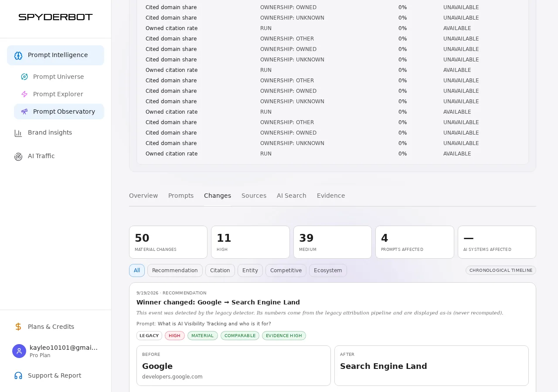Screen dimensions: 558x392
Task: Click the 'Winner changed: Google → Search Engine Land' title
Action: coord(218,302)
